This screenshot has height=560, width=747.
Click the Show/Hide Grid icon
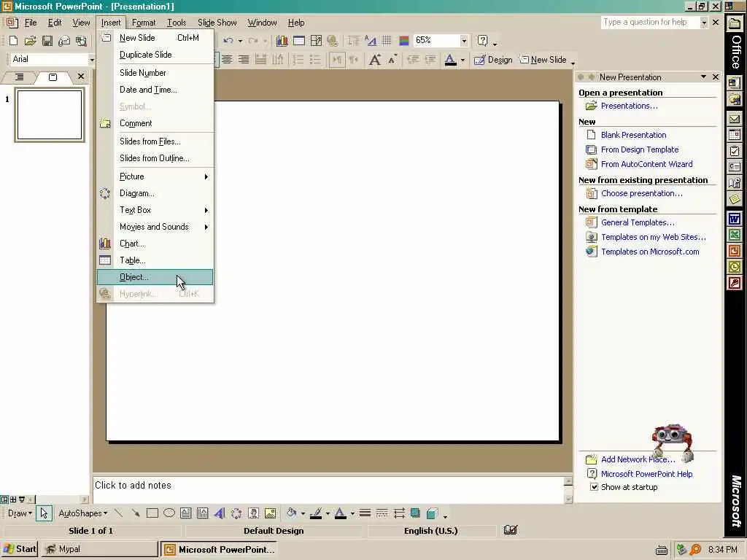coord(387,41)
